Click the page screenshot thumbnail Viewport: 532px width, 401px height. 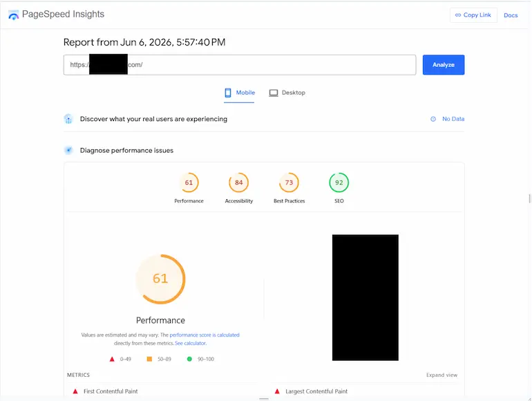(365, 297)
